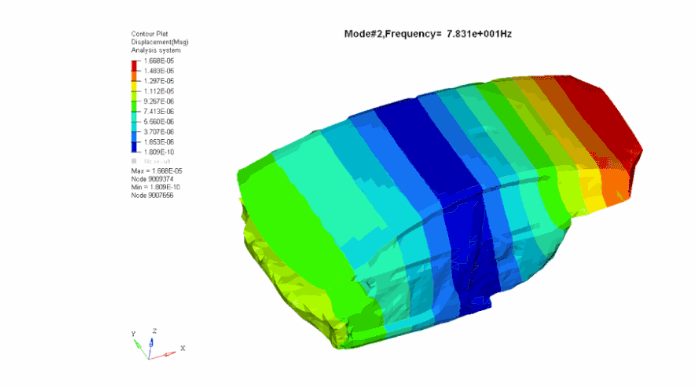Click legend value 1.112E-05

click(159, 92)
